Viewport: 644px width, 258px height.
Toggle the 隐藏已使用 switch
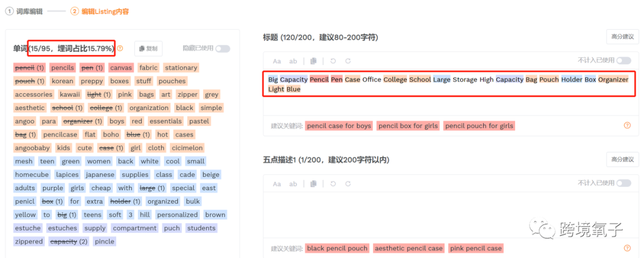(x=222, y=48)
